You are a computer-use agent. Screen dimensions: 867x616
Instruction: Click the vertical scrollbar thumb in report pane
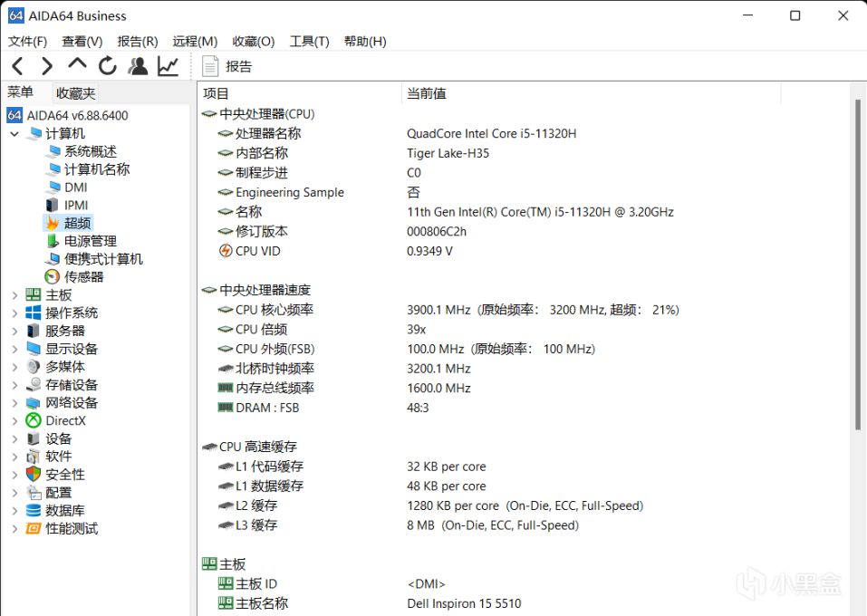point(858,265)
